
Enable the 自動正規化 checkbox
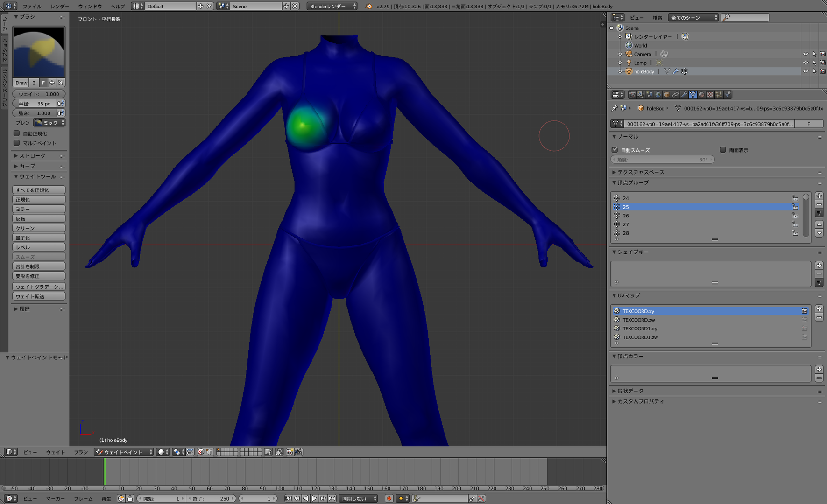(17, 133)
